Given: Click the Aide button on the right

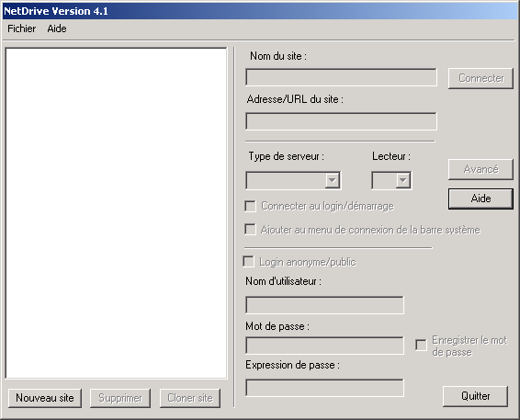Looking at the screenshot, I should click(480, 199).
